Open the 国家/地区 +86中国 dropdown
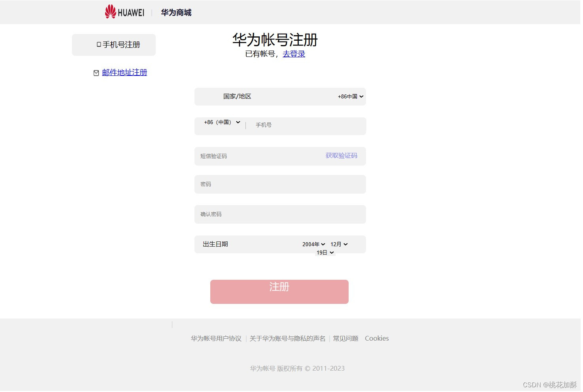583x392 pixels. (351, 96)
